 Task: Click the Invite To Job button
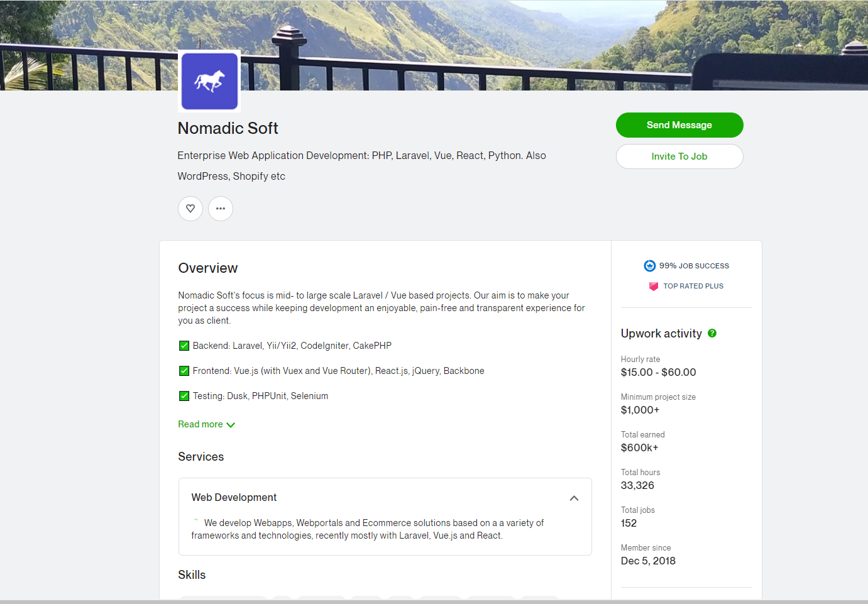pyautogui.click(x=679, y=156)
